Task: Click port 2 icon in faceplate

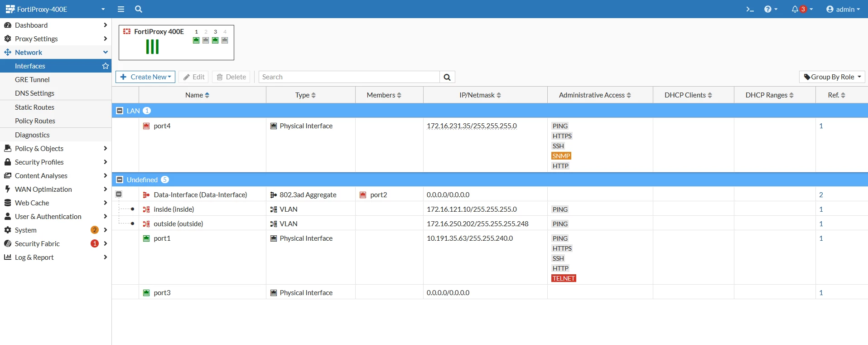Action: [206, 40]
